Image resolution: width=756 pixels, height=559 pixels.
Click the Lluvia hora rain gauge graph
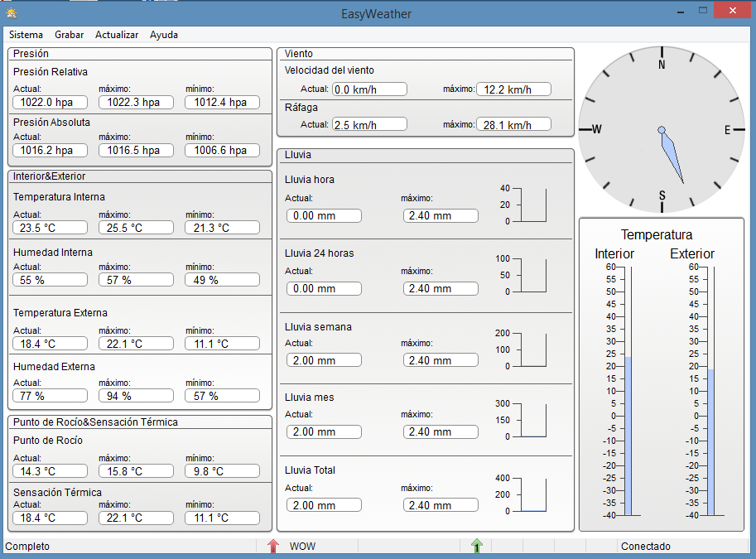point(532,205)
